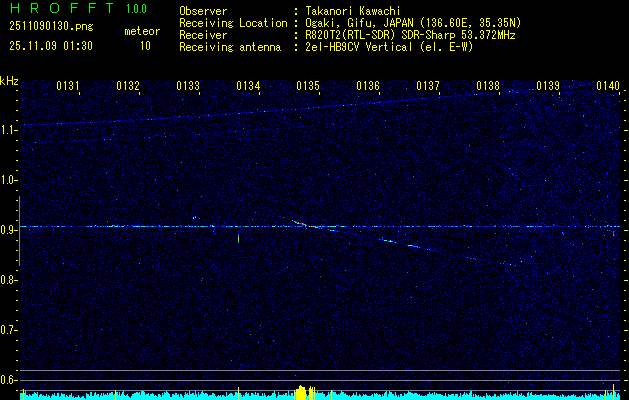The height and width of the screenshot is (400, 629).
Task: Click the 1.1 kHz axis label
Action: click(x=9, y=130)
